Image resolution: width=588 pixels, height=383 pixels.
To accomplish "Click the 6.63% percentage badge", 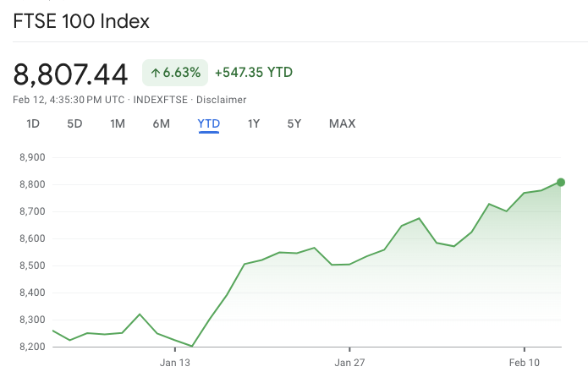I will point(175,73).
